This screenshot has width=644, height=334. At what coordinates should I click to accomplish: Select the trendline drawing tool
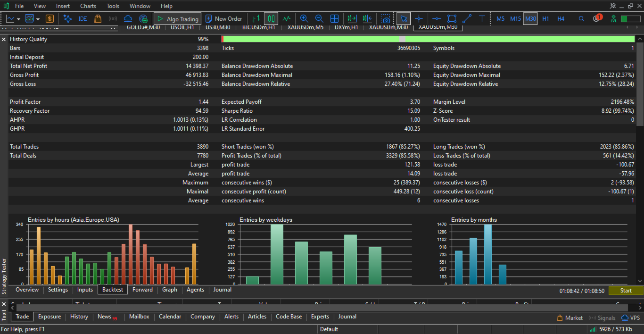click(x=467, y=19)
